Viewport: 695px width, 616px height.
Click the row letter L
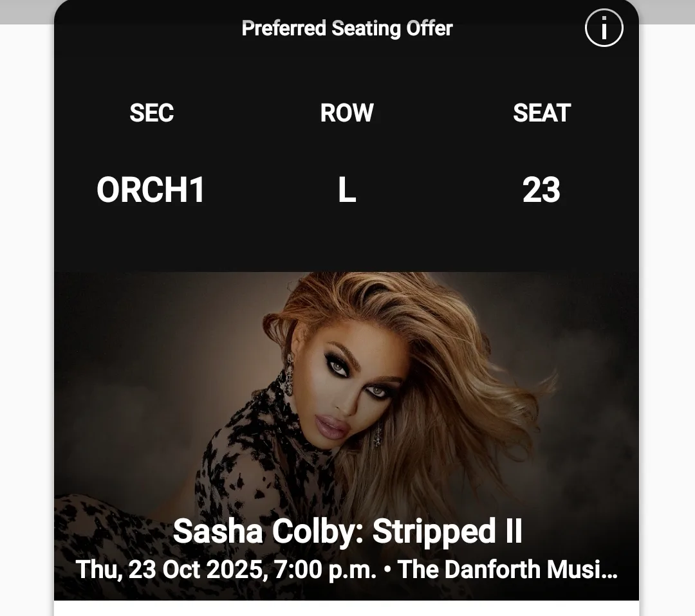[347, 190]
